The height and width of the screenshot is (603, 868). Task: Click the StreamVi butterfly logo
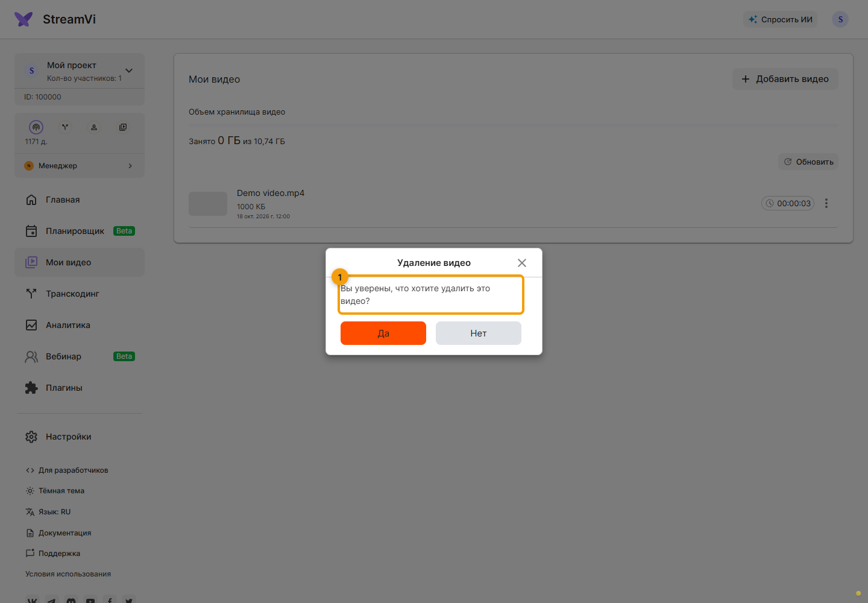pyautogui.click(x=24, y=19)
